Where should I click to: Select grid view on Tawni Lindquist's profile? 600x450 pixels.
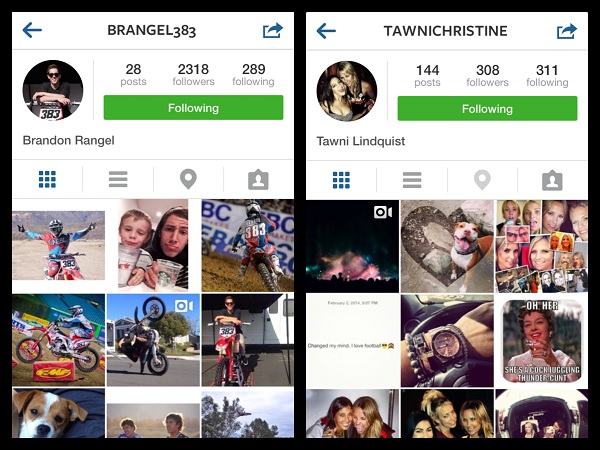(x=341, y=180)
